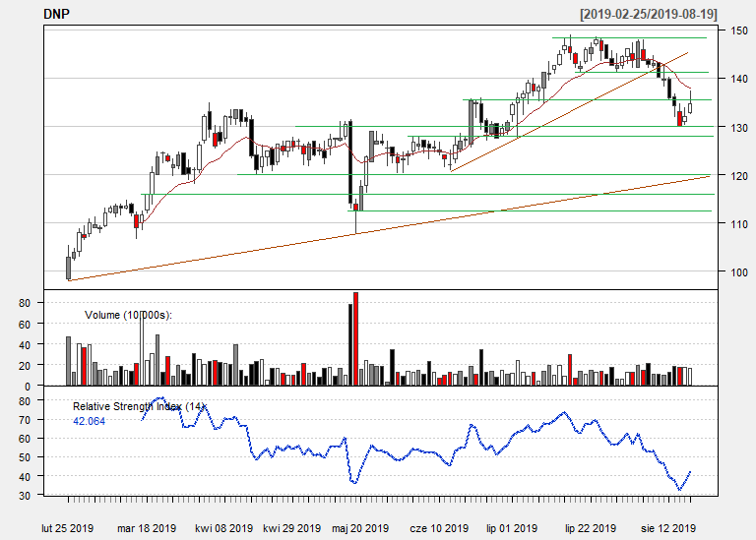This screenshot has height=540, width=756.
Task: Click the volume axis 60 label
Action: (25, 325)
